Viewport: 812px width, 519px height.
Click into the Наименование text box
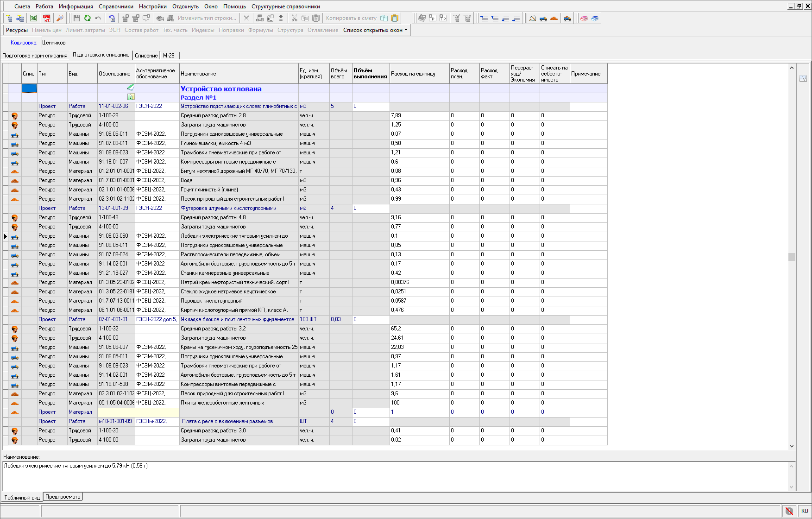[x=394, y=475]
